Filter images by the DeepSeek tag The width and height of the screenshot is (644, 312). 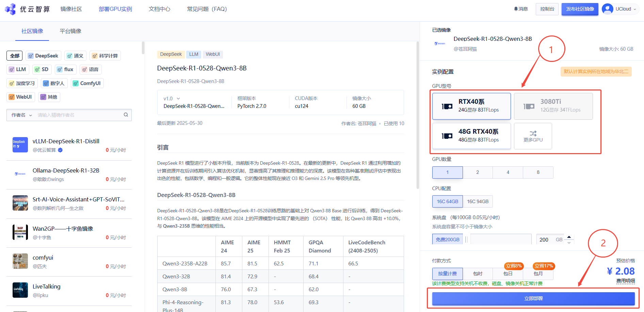pos(43,56)
